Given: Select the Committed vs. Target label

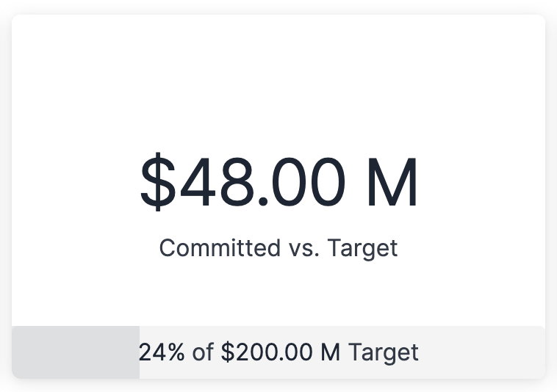Looking at the screenshot, I should coord(278,248).
